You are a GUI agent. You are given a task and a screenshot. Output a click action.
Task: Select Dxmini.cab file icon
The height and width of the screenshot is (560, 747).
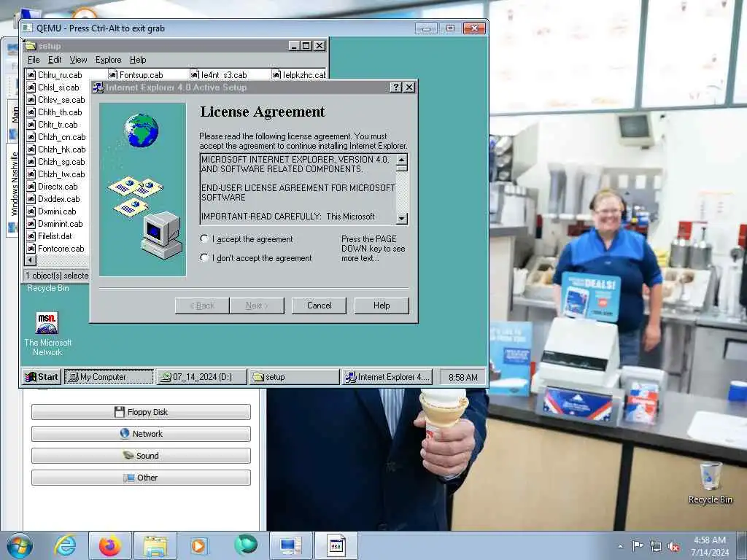31,211
